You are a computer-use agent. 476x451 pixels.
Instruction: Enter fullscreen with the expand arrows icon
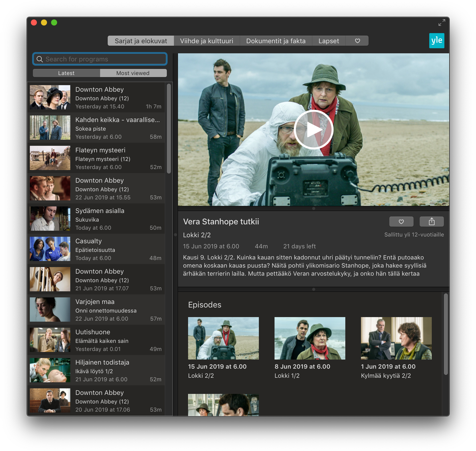pyautogui.click(x=442, y=22)
